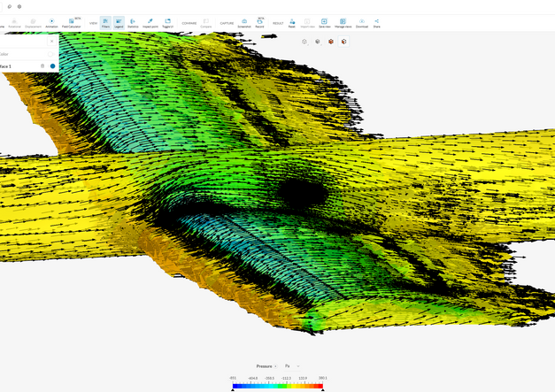Click the legend maximum slider handle
Viewport: 555px width, 392px height.
[x=323, y=389]
